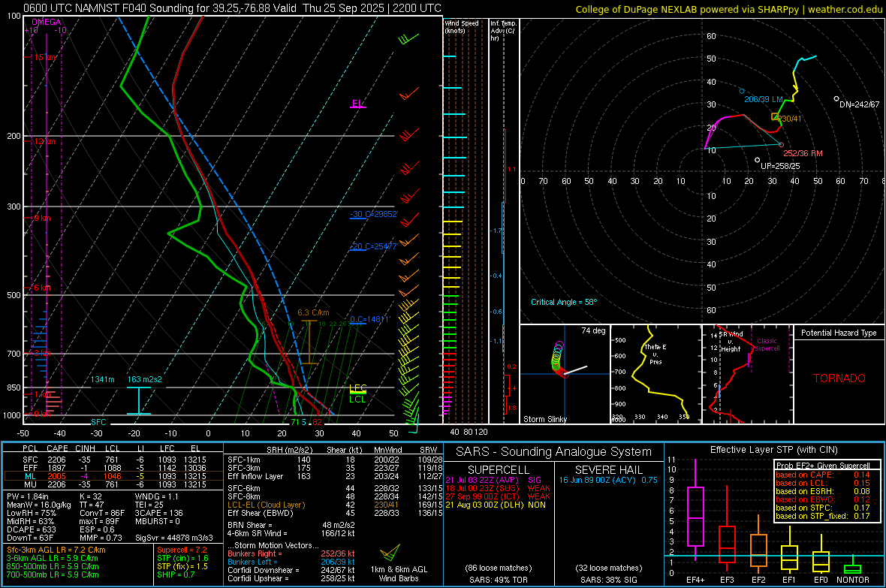Screen dimensions: 886x588
Task: Click the 'SARS: 38% SIG' result
Action: (x=608, y=580)
